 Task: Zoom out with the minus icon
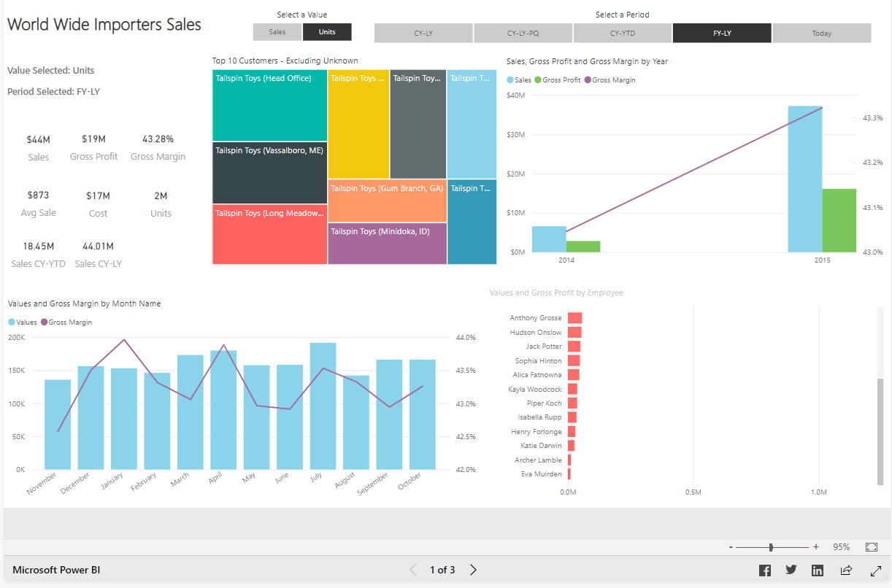pos(731,547)
